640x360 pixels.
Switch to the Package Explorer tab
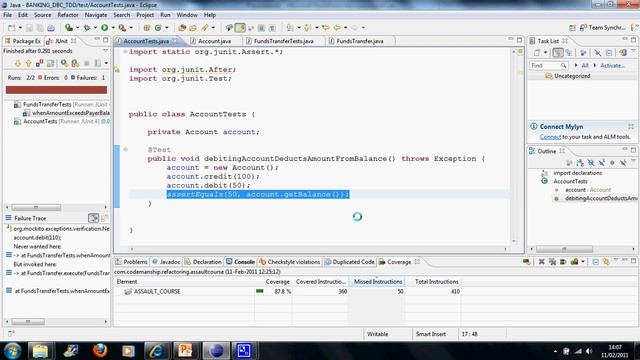click(x=23, y=41)
